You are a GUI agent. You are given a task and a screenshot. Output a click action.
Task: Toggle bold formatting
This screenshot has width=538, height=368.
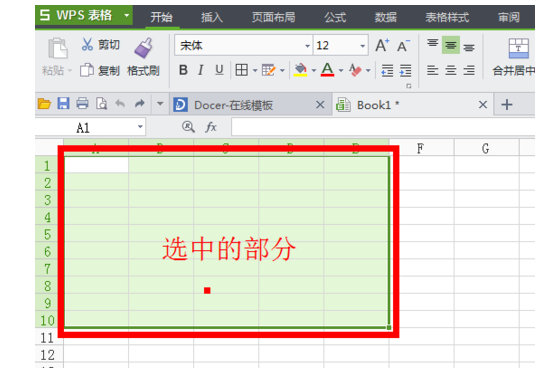[183, 70]
